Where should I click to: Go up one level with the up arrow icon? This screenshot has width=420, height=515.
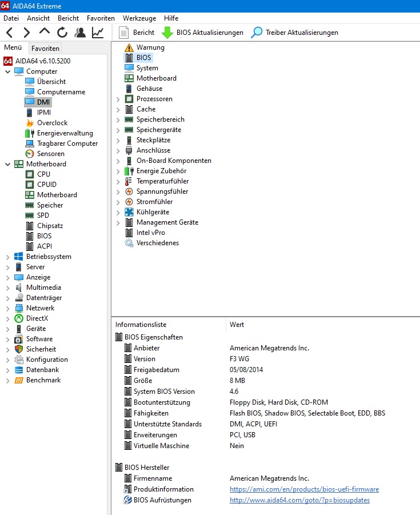pos(45,31)
